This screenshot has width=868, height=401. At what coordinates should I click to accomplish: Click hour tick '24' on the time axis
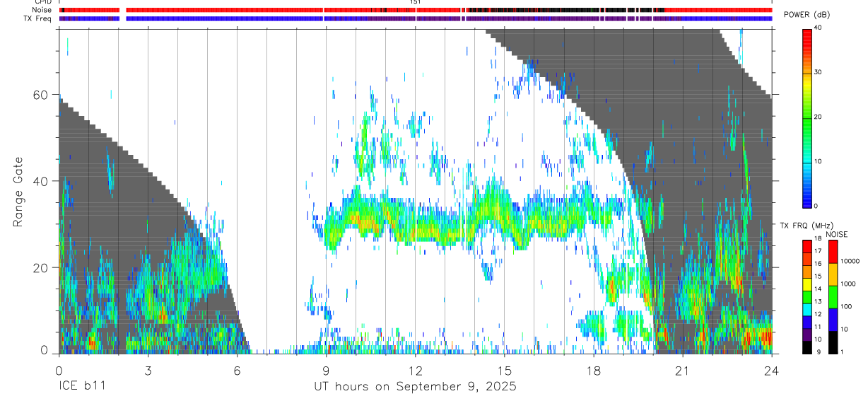772,370
